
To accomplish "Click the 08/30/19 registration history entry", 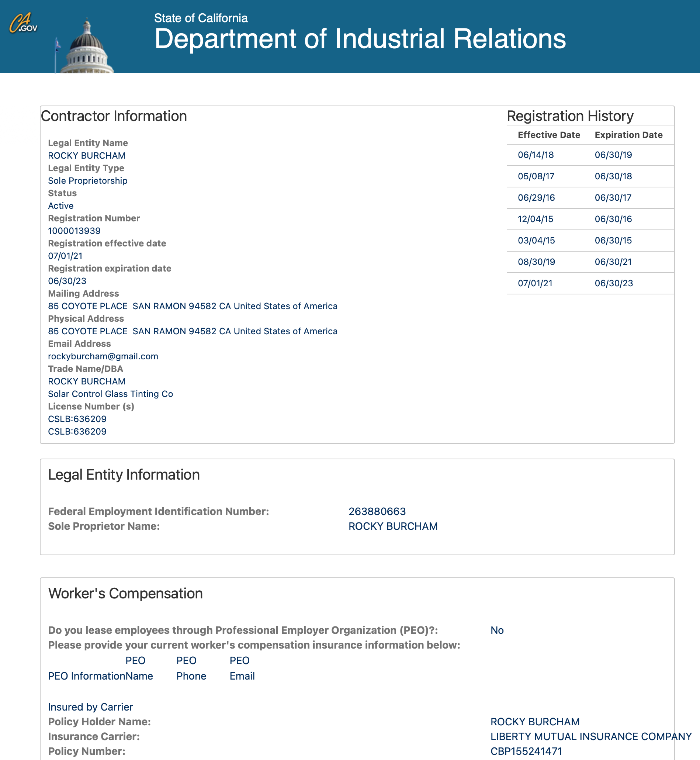I will pyautogui.click(x=536, y=262).
